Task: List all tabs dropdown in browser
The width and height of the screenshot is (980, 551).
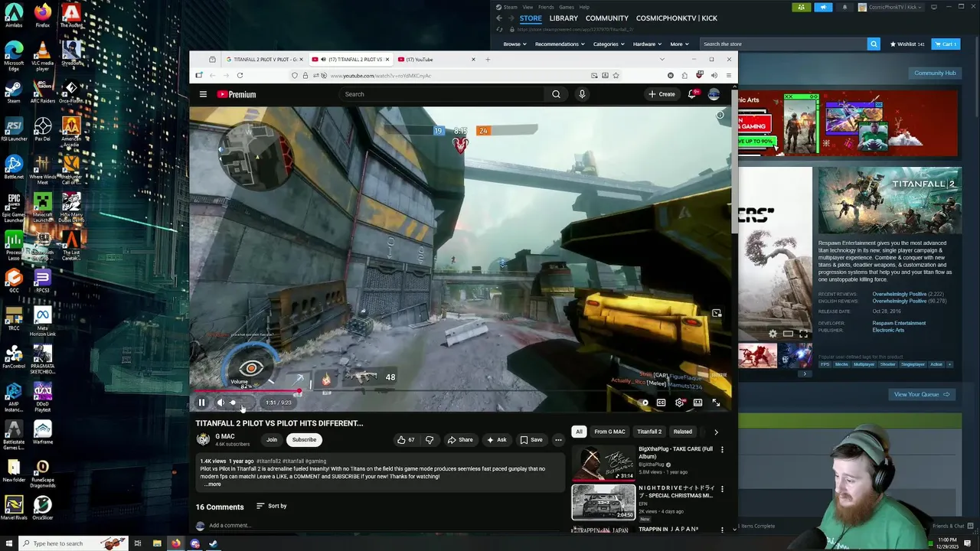Action: [661, 60]
